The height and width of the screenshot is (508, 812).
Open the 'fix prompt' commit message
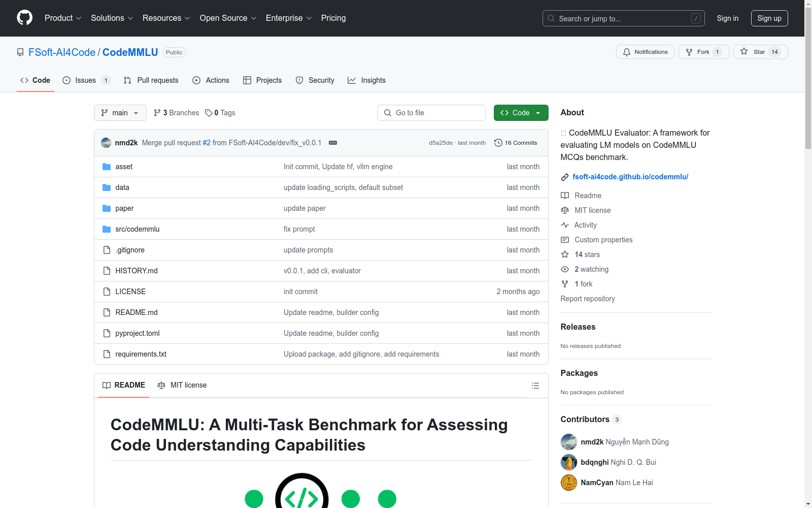(x=299, y=229)
